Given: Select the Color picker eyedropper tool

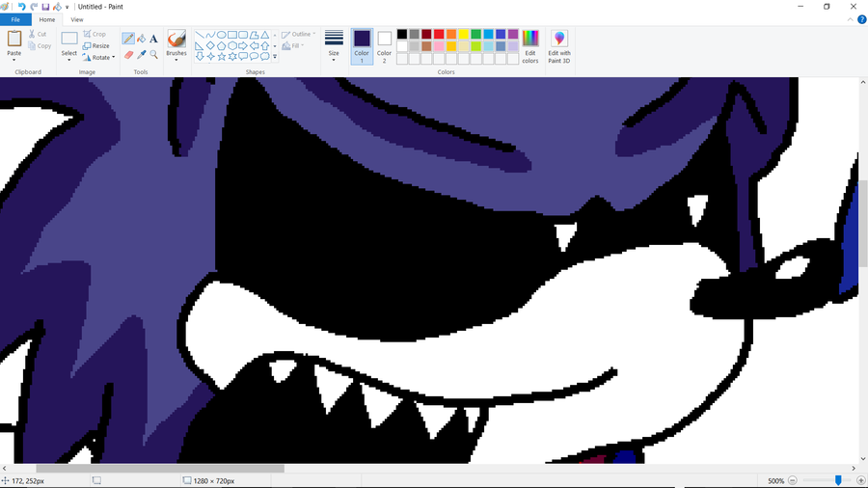Looking at the screenshot, I should tap(141, 54).
